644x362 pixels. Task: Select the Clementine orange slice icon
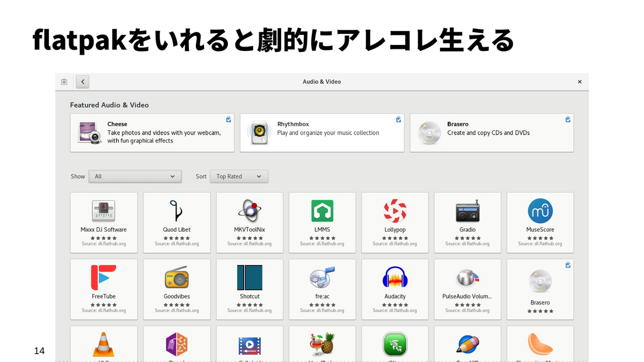point(540,344)
